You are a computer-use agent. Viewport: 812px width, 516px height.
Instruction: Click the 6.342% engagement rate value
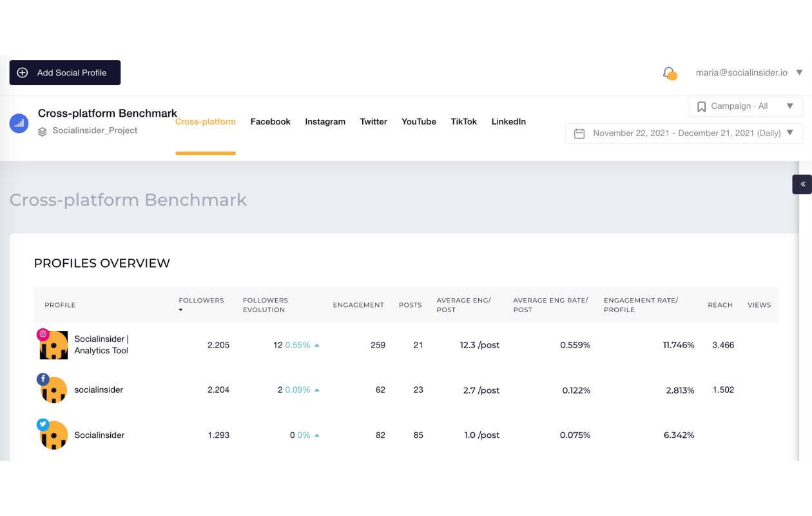point(679,435)
